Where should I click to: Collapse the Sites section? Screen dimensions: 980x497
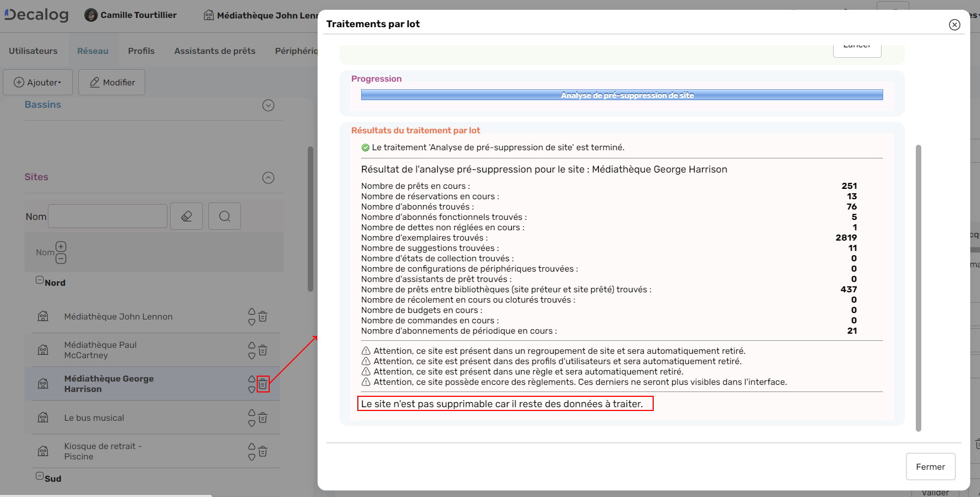268,177
